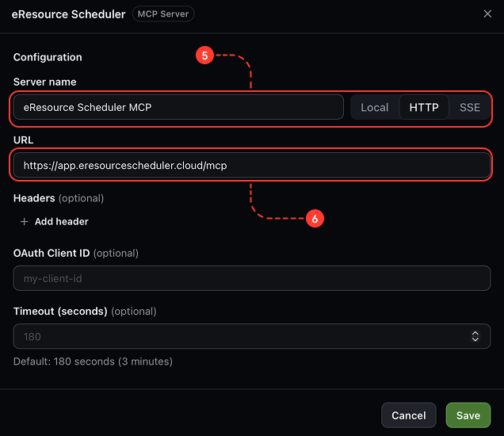504x436 pixels.
Task: Click the Server name input field
Action: (x=178, y=107)
